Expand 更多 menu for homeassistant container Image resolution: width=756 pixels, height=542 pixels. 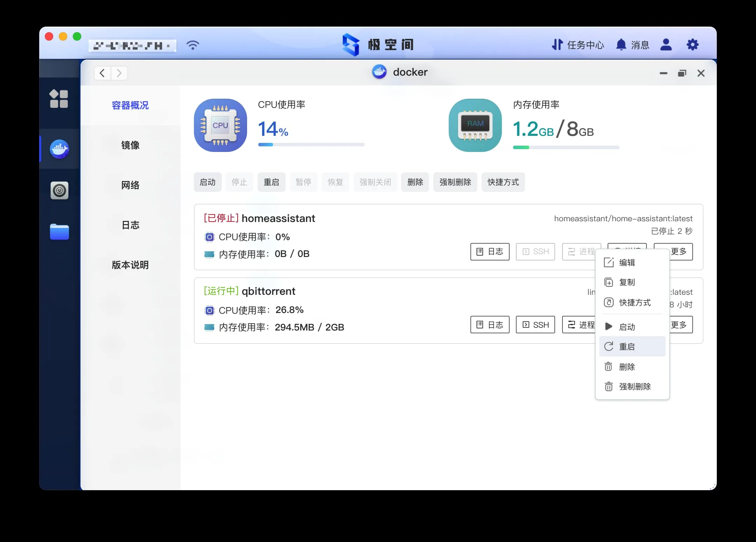[x=681, y=251]
